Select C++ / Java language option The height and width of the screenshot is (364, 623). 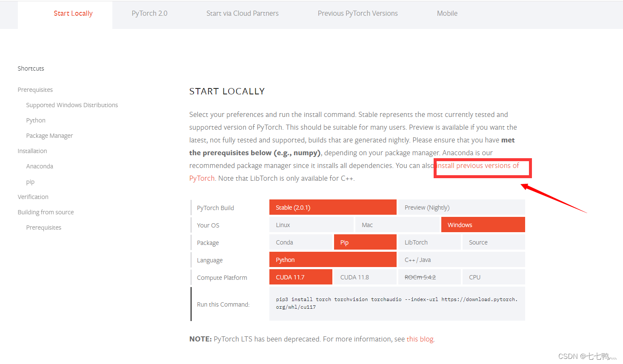(x=462, y=259)
